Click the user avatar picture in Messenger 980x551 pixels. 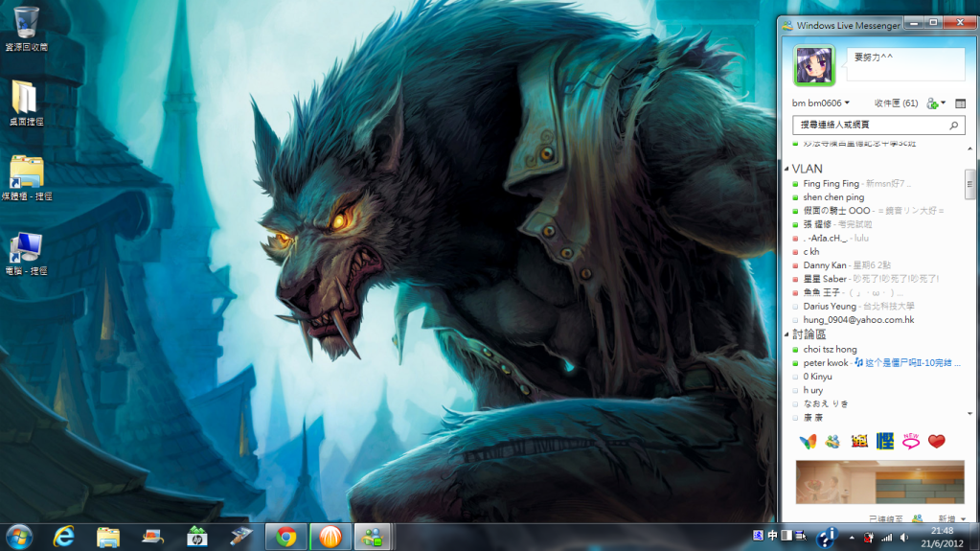click(x=814, y=65)
